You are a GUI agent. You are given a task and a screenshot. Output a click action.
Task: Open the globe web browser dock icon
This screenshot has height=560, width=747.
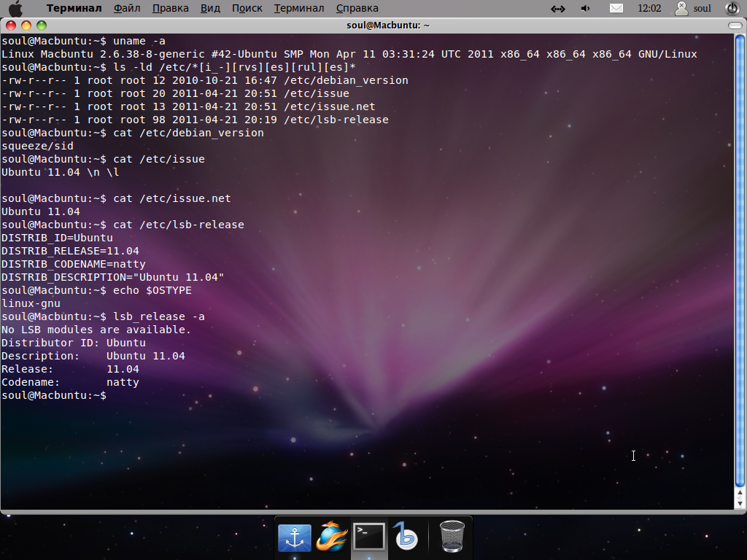point(332,537)
